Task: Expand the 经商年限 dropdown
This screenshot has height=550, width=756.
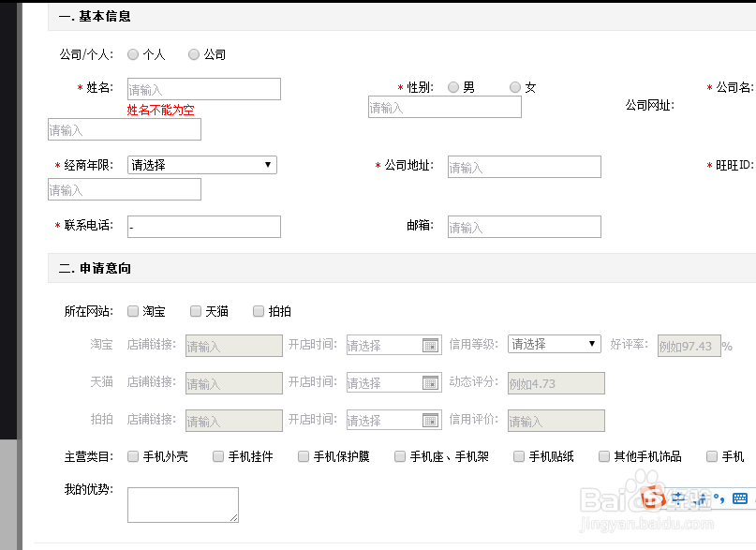Action: (x=202, y=165)
